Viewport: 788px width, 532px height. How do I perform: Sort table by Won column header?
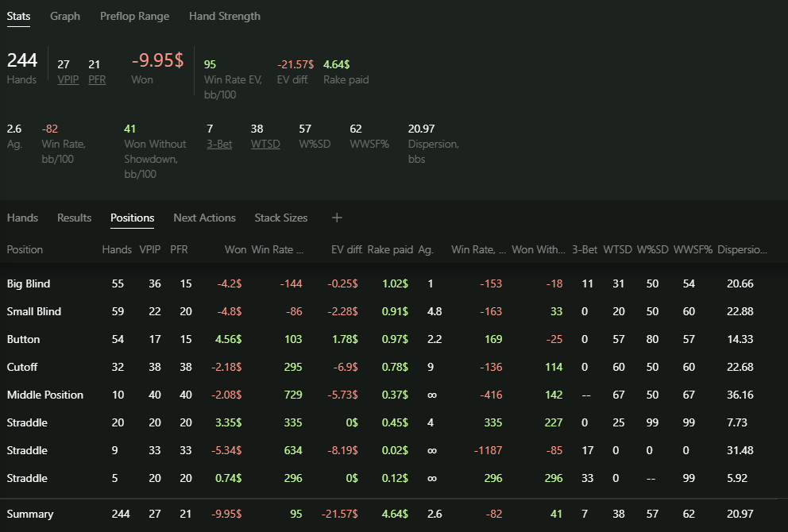pyautogui.click(x=235, y=249)
